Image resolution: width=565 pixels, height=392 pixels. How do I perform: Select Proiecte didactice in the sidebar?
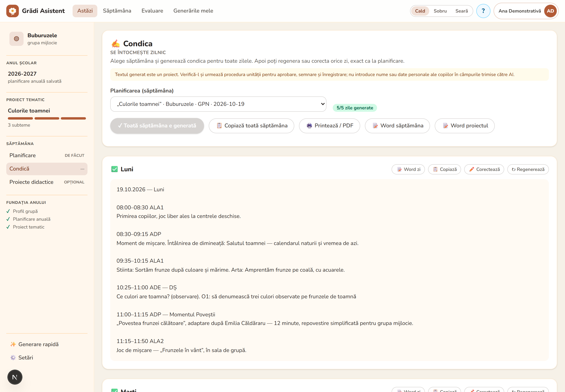(x=47, y=182)
